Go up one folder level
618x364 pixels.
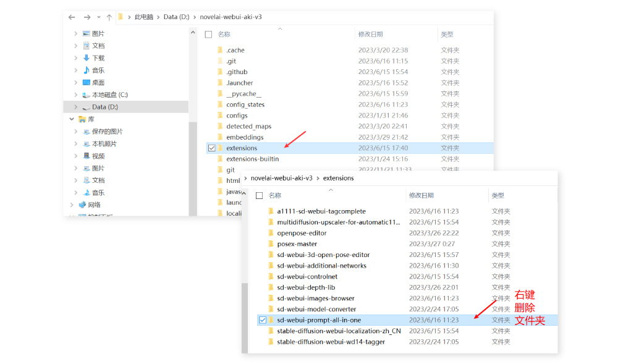pyautogui.click(x=109, y=17)
